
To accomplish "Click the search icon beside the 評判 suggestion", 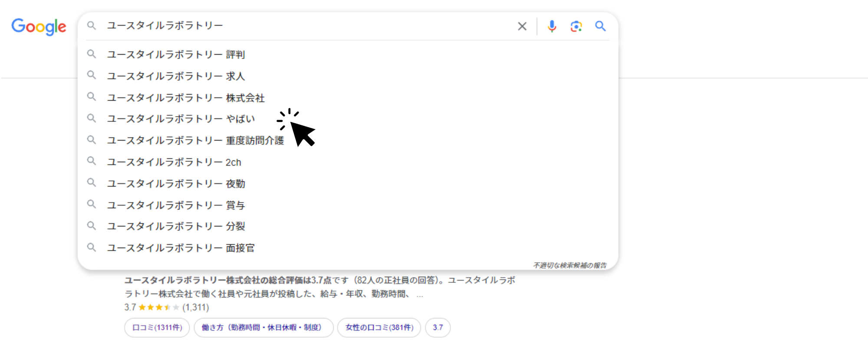I will [91, 54].
